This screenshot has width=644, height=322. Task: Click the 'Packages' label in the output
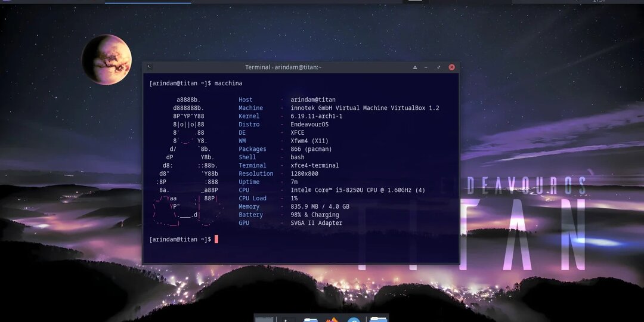(253, 149)
